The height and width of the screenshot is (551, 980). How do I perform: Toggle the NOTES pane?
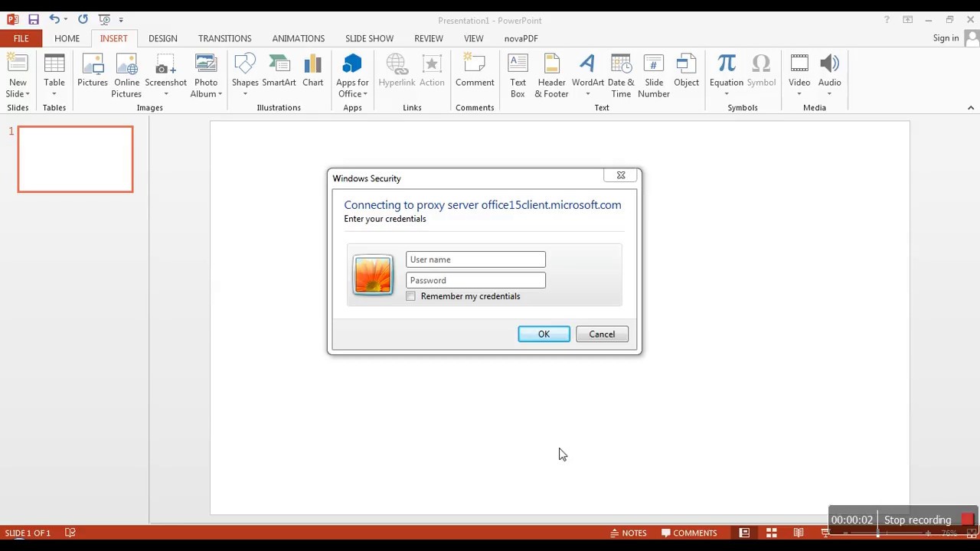(628, 533)
